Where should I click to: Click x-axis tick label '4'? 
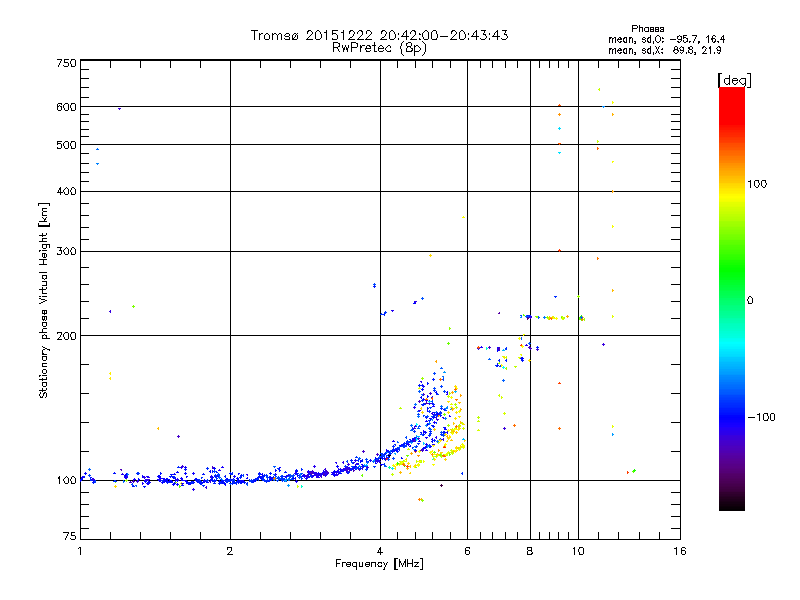(380, 551)
